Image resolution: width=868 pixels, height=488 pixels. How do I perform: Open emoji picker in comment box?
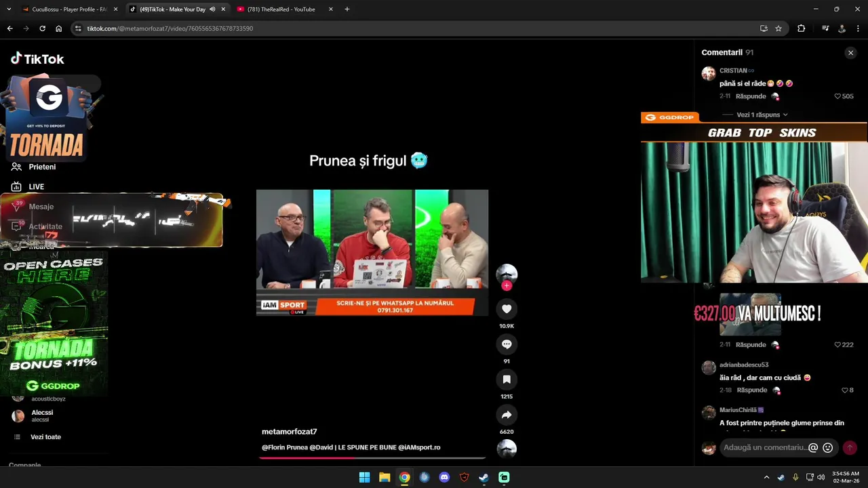(827, 448)
